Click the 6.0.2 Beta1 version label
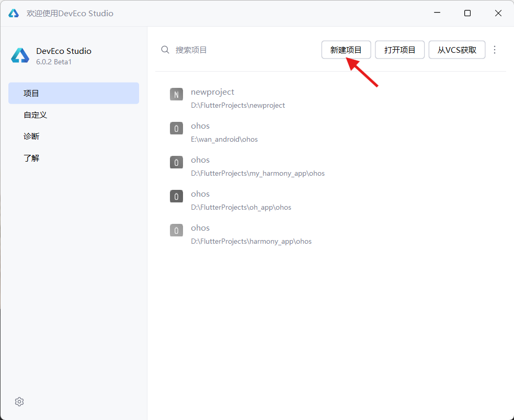 click(x=54, y=62)
